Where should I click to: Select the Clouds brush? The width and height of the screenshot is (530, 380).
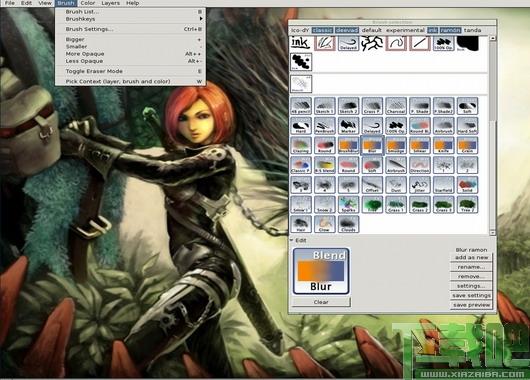[x=348, y=224]
